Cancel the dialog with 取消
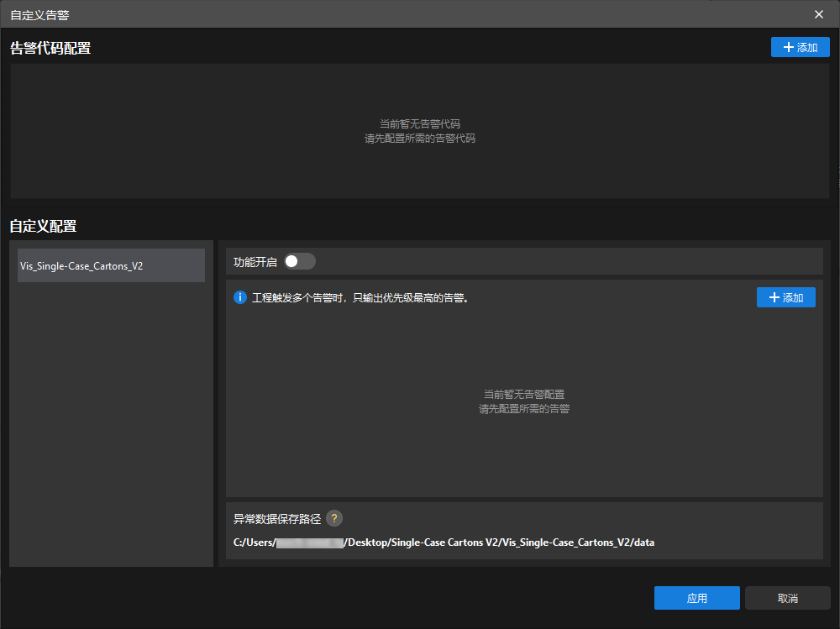 coord(788,598)
